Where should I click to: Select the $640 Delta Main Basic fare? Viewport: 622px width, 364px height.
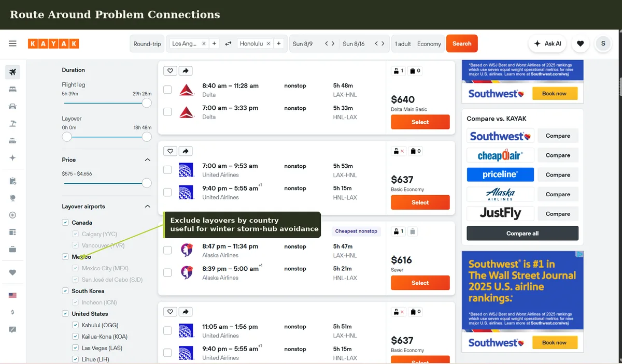(420, 122)
